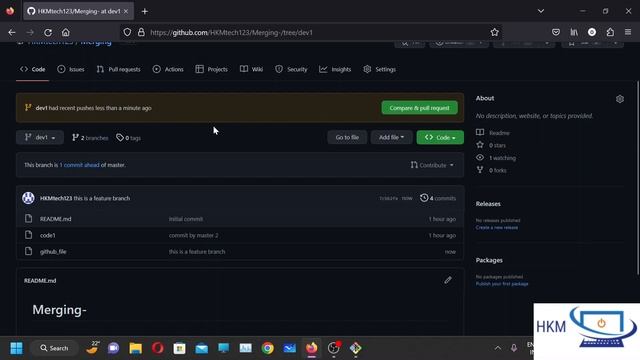
Task: Click the Go to file button
Action: click(347, 138)
